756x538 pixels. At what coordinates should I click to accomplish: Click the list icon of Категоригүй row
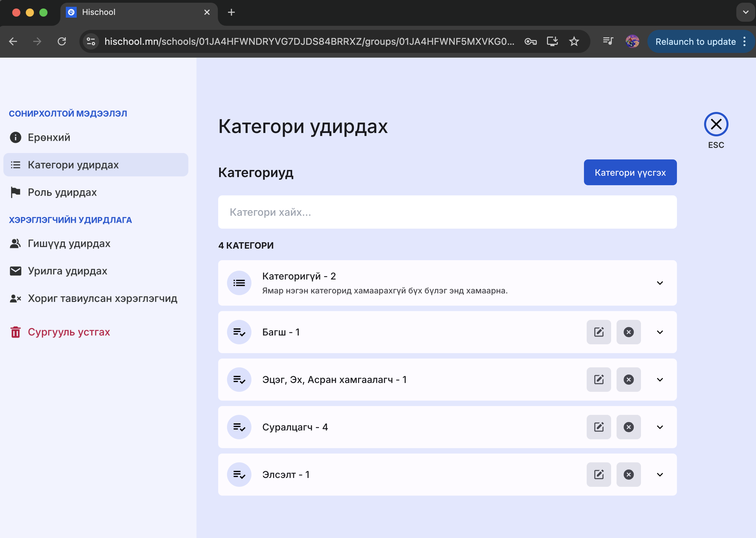click(239, 283)
